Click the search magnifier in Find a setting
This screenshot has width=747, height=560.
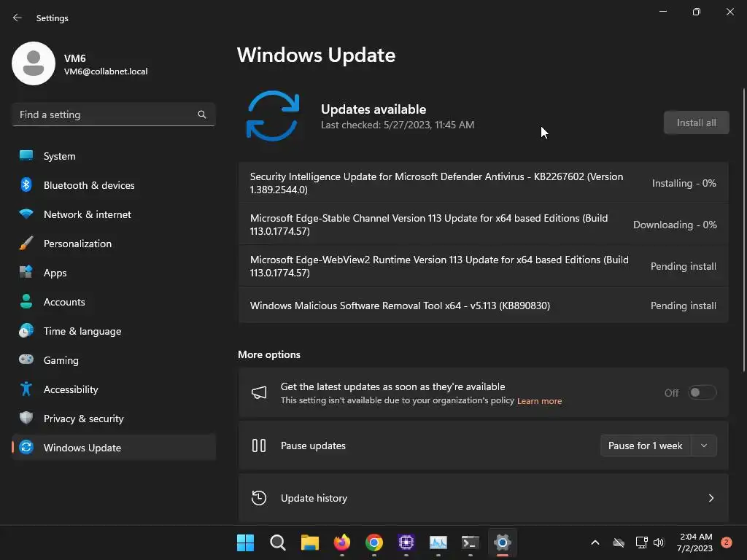(x=202, y=114)
